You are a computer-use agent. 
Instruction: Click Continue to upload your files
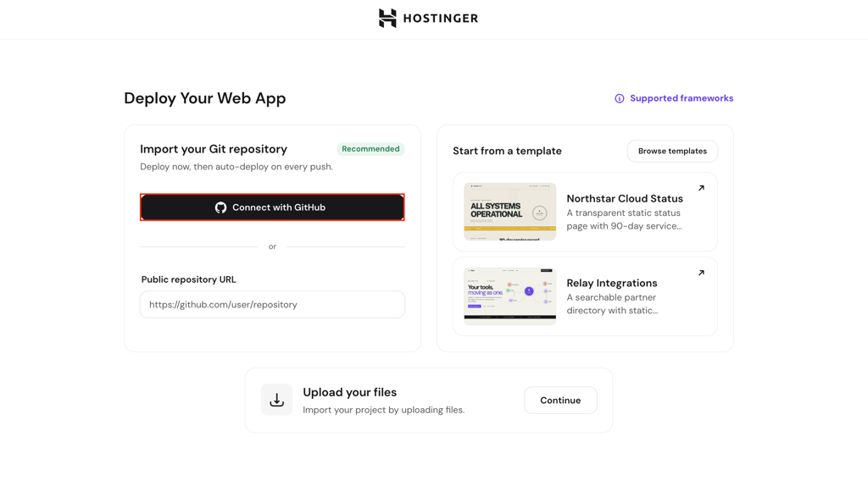pos(560,401)
